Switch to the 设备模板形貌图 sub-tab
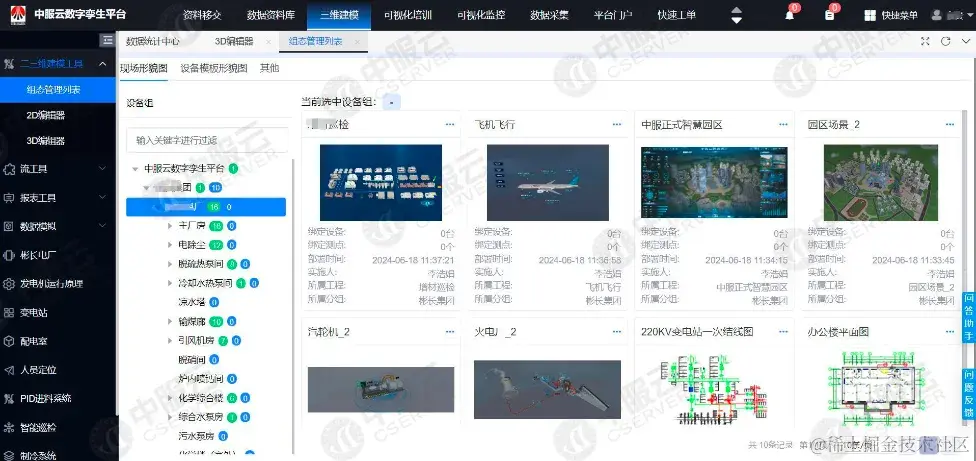The width and height of the screenshot is (976, 461). (214, 68)
